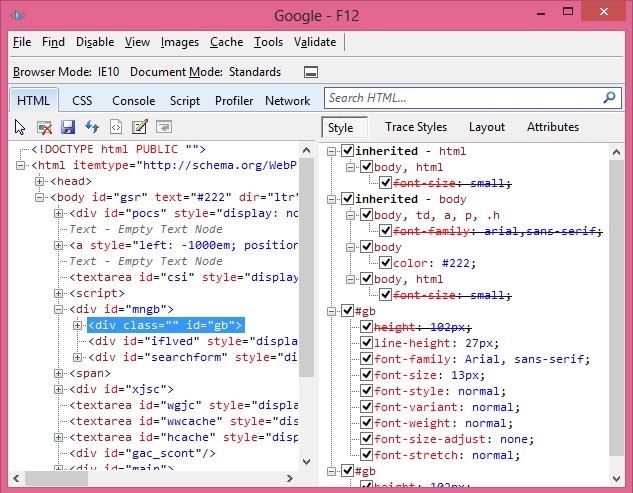Image resolution: width=633 pixels, height=493 pixels.
Task: Collapse the inherited - html style group
Action: [x=331, y=151]
